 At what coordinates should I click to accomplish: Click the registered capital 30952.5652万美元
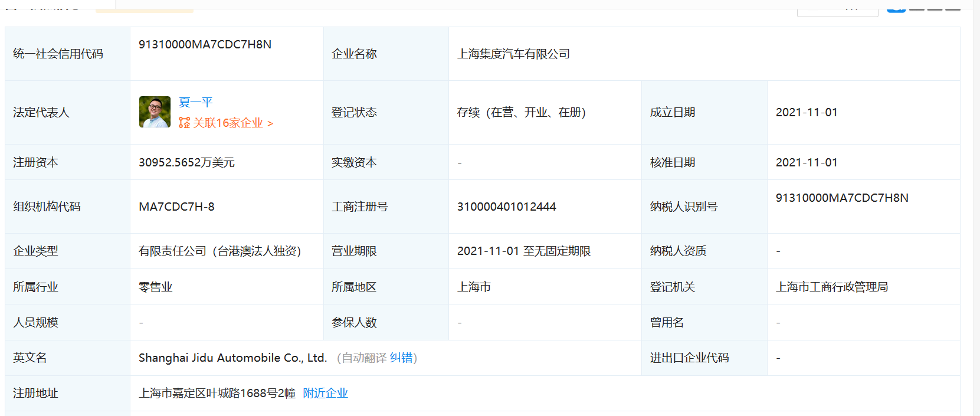tap(186, 162)
